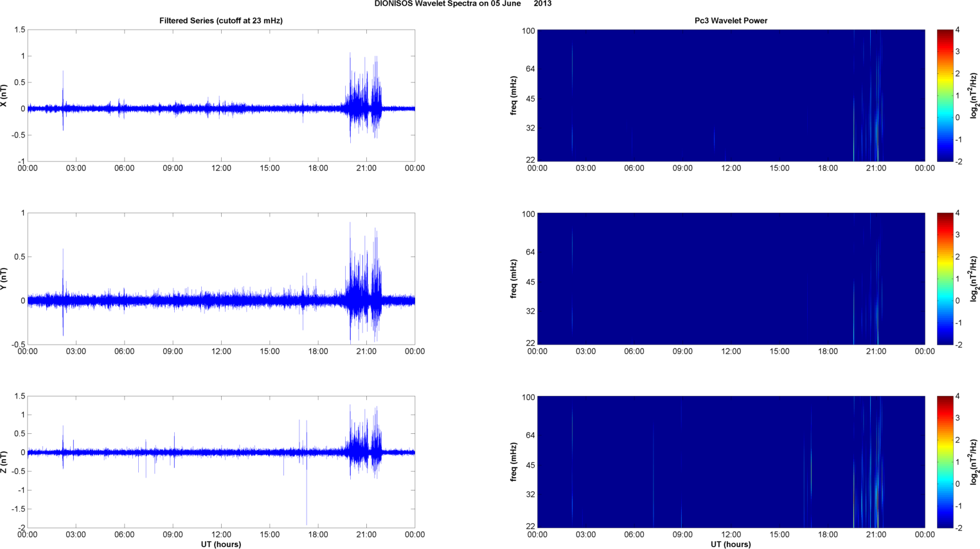Click the log2(nT²/Hz) label beside middle color bar
The width and height of the screenshot is (980, 549).
coord(974,279)
